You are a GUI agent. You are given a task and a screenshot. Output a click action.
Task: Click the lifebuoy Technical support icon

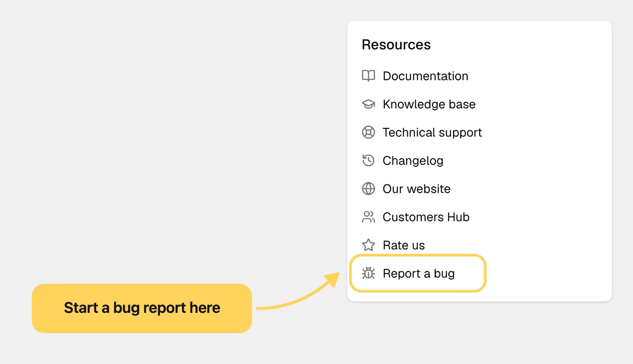pyautogui.click(x=368, y=132)
